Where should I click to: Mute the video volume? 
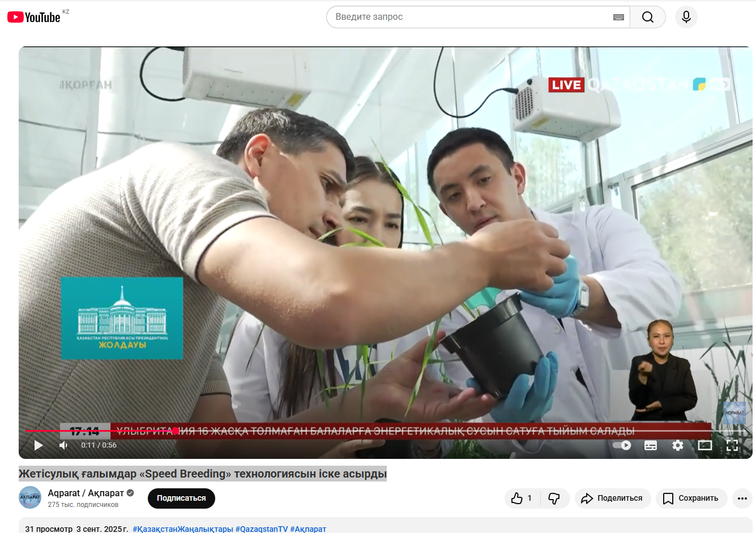(63, 445)
